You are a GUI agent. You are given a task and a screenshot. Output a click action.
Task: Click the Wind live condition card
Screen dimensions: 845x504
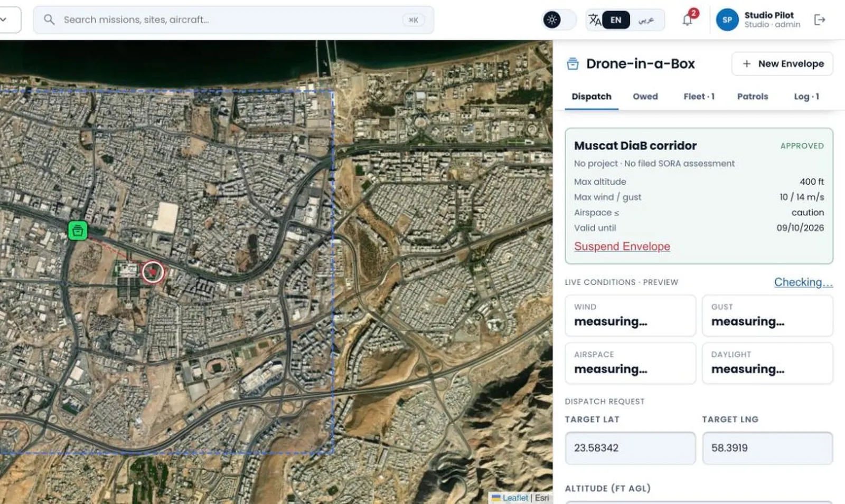tap(630, 316)
